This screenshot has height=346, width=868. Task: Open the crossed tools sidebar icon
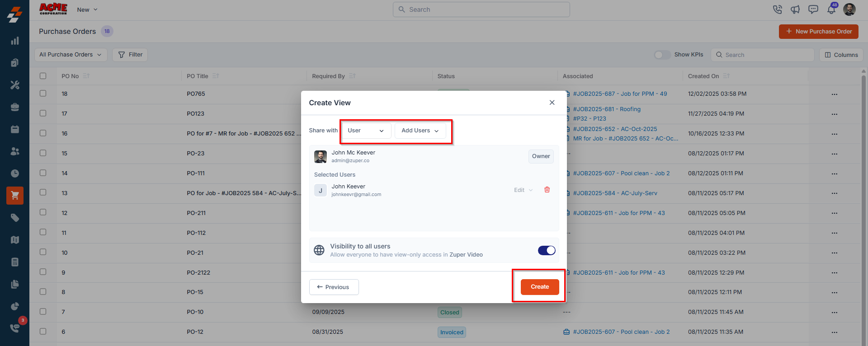pyautogui.click(x=15, y=85)
